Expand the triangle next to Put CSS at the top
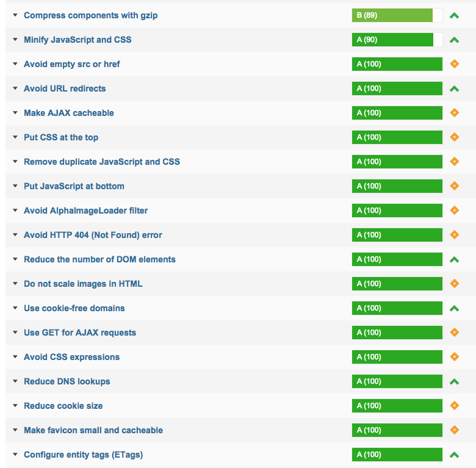The width and height of the screenshot is (476, 468). point(15,137)
